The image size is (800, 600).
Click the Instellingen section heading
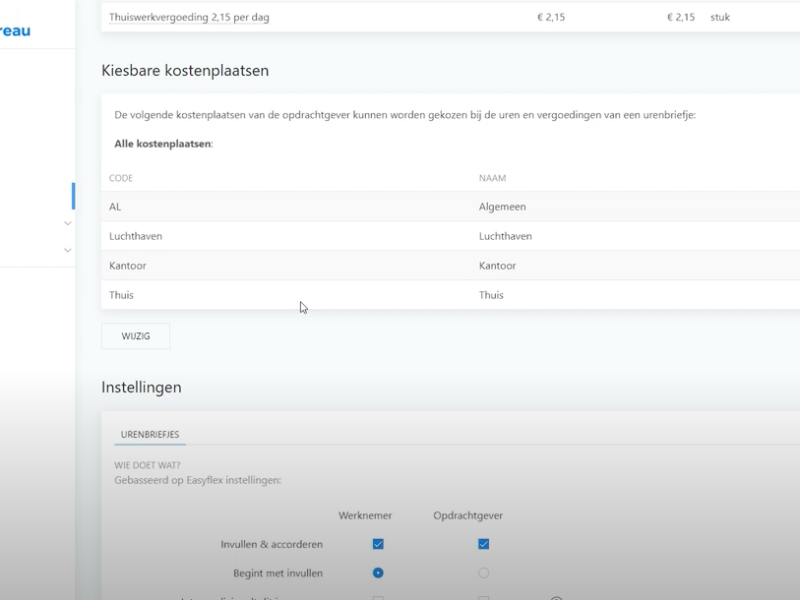coord(140,387)
